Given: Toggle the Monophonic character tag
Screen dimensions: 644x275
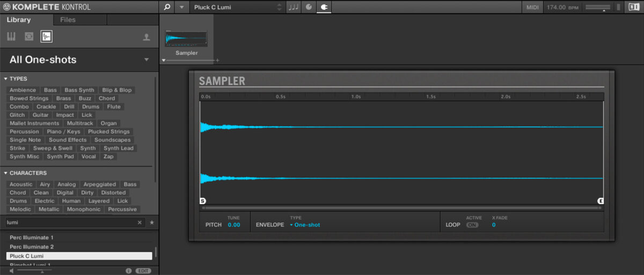Looking at the screenshot, I should [84, 209].
